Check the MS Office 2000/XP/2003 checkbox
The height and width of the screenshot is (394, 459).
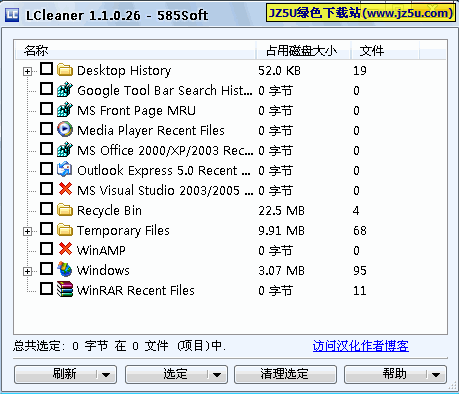click(x=46, y=149)
